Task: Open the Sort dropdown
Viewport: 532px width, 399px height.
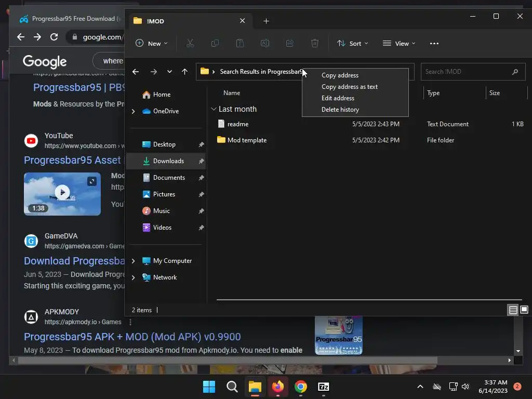Action: point(353,44)
